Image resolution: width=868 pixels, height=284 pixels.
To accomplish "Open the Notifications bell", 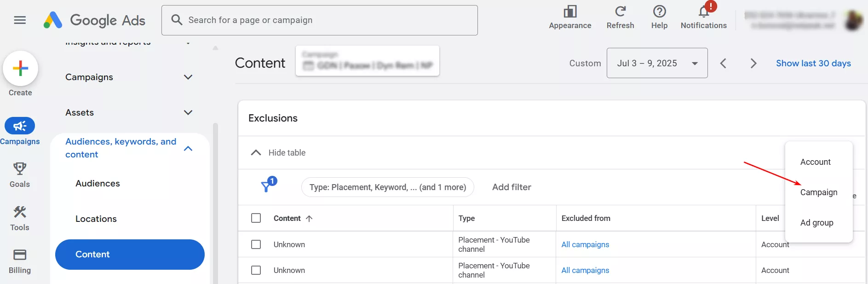I will (x=703, y=12).
